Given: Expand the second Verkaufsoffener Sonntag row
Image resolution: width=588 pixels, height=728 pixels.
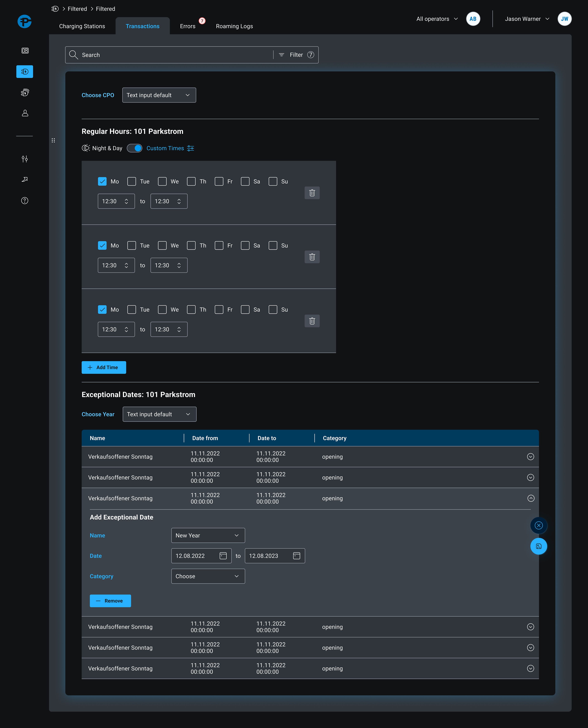Looking at the screenshot, I should click(x=531, y=477).
